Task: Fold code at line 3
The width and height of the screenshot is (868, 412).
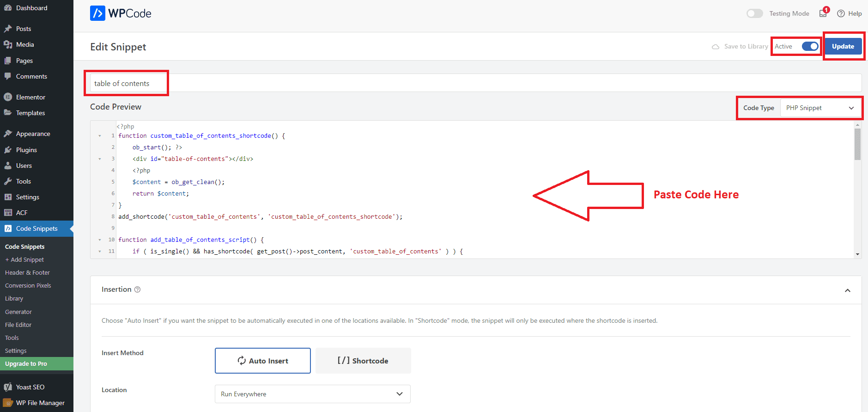Action: click(100, 159)
